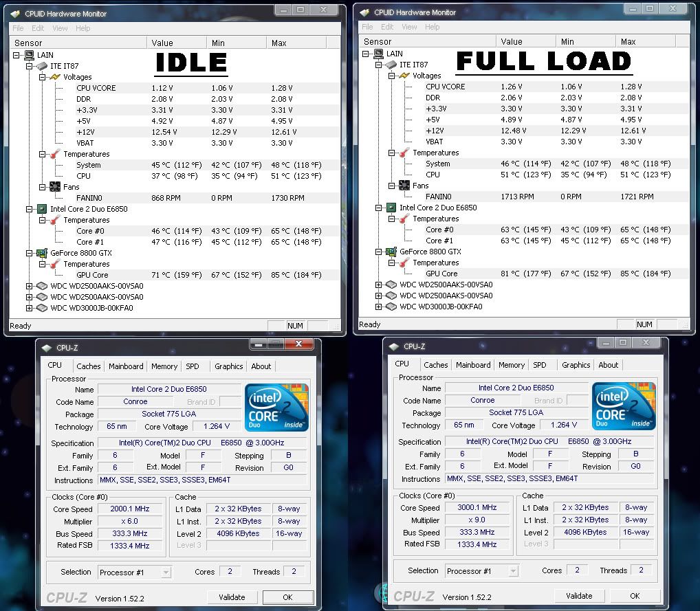This screenshot has height=611, width=700.
Task: Click the Instructions field in right CPU-Z
Action: point(549,478)
